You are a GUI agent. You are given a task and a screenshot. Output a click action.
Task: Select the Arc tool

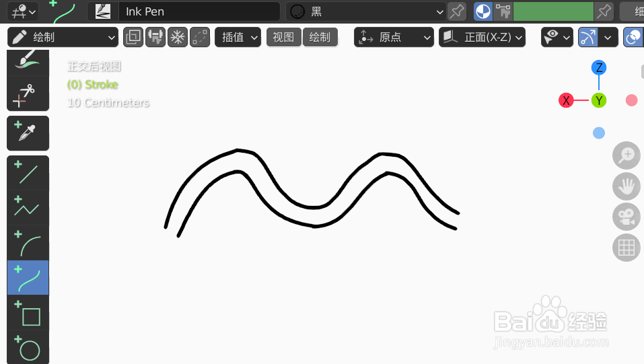[x=28, y=243]
